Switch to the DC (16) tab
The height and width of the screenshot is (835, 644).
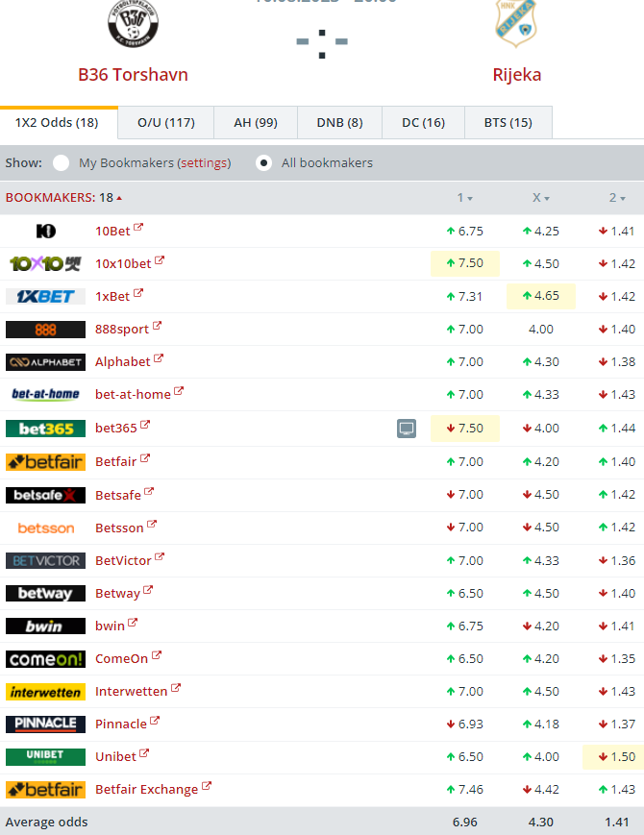(424, 122)
